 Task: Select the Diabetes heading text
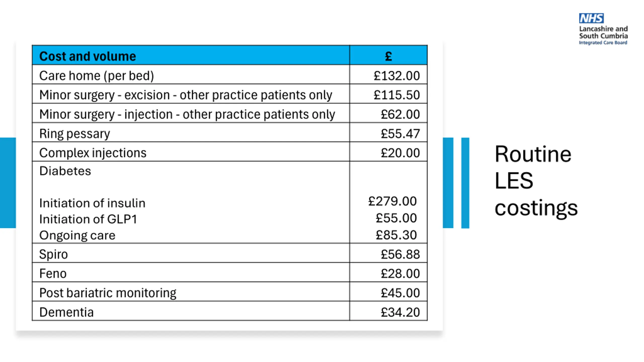65,171
